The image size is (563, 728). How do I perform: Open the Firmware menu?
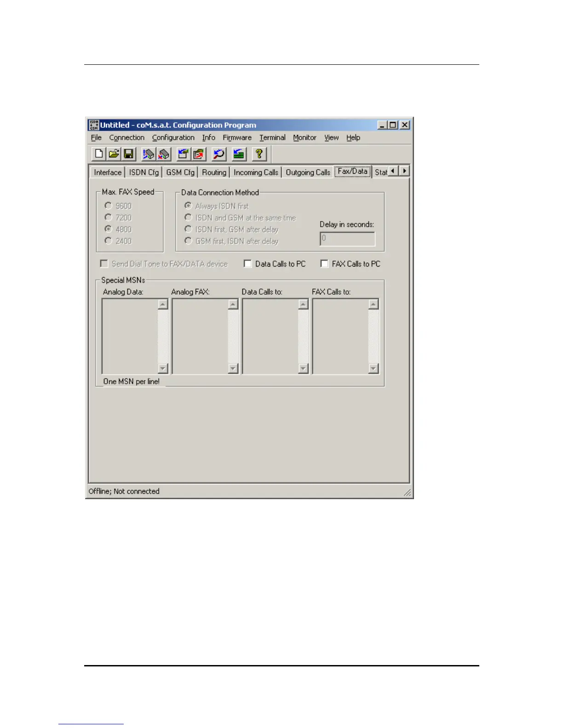coord(237,137)
